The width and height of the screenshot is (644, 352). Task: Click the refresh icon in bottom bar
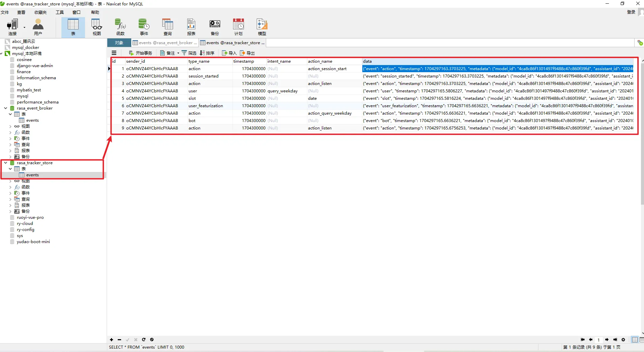[x=144, y=340]
